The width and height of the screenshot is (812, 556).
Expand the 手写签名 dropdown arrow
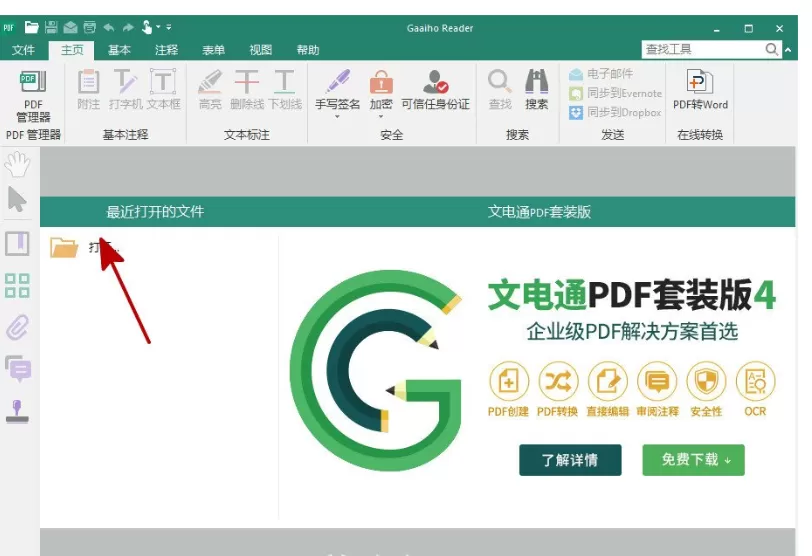point(337,116)
